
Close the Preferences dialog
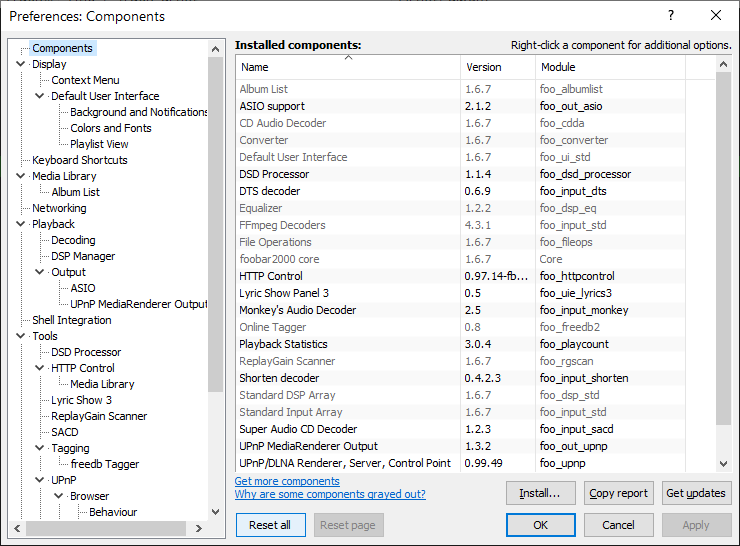click(716, 16)
